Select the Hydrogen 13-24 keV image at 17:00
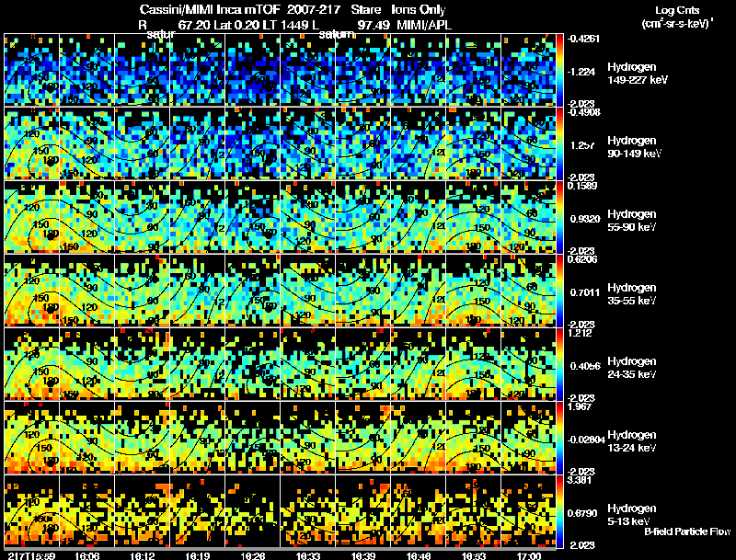This screenshot has height=560, width=736. 528,438
